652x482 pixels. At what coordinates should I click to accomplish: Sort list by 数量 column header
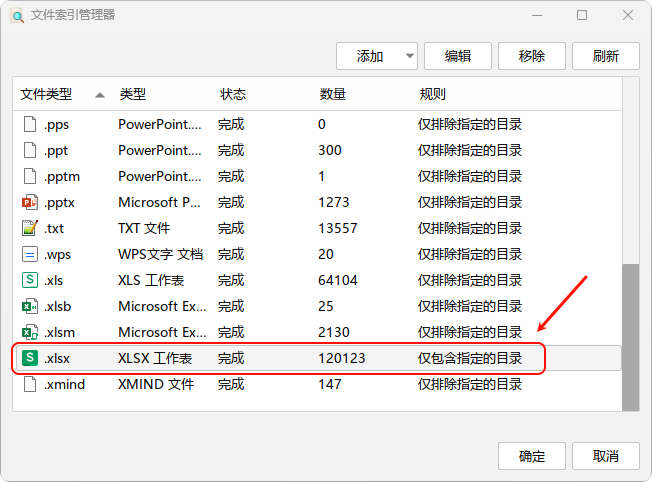coord(333,94)
